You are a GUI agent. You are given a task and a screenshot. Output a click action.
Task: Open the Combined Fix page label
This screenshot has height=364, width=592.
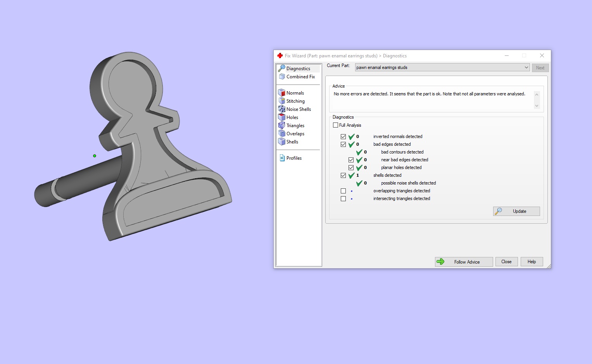coord(300,77)
